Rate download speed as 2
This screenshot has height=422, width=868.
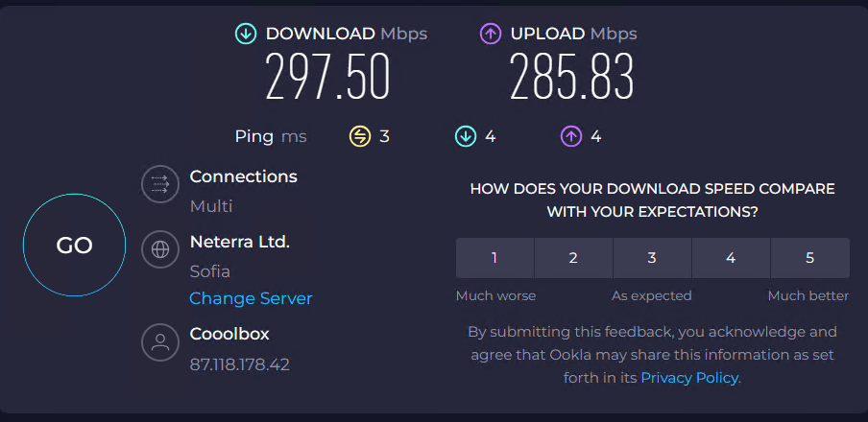(x=573, y=258)
